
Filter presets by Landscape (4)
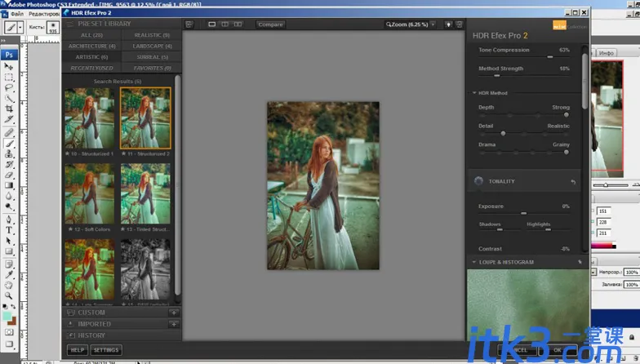tap(152, 46)
